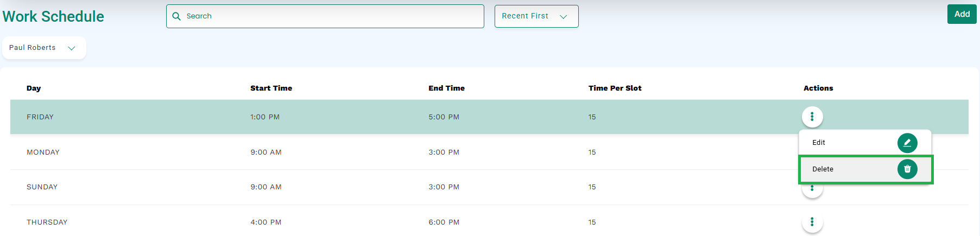Click the trash delete icon
The image size is (980, 236).
coord(907,169)
